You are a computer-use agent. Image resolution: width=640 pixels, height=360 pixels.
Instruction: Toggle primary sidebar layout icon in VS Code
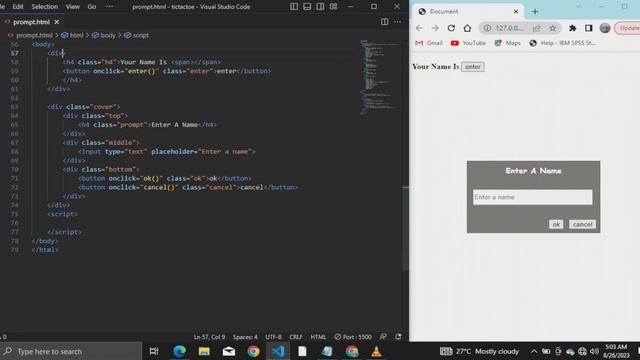click(x=294, y=7)
